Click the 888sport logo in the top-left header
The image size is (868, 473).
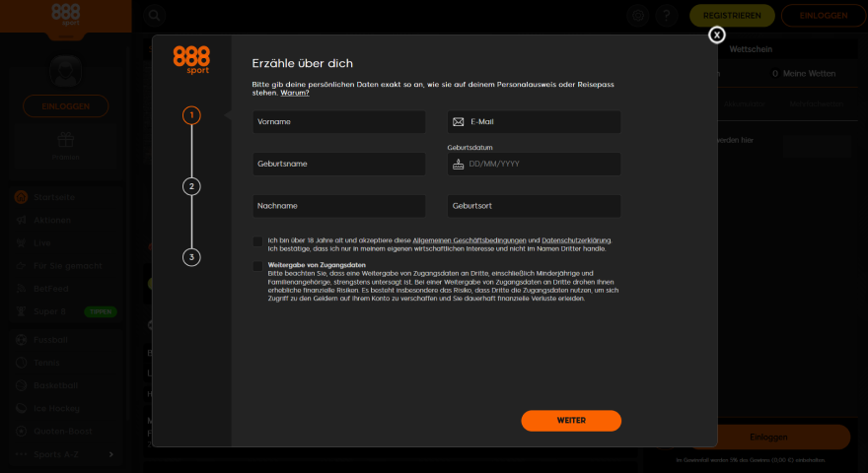coord(66,14)
